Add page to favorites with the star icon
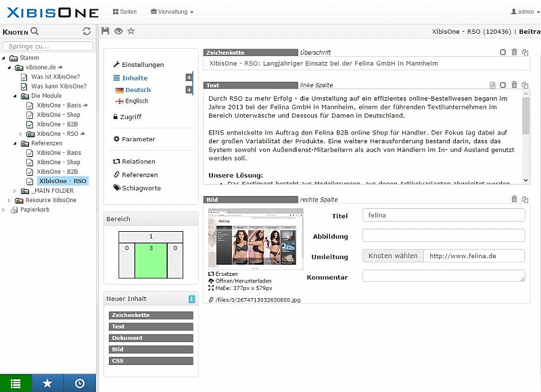 (131, 31)
